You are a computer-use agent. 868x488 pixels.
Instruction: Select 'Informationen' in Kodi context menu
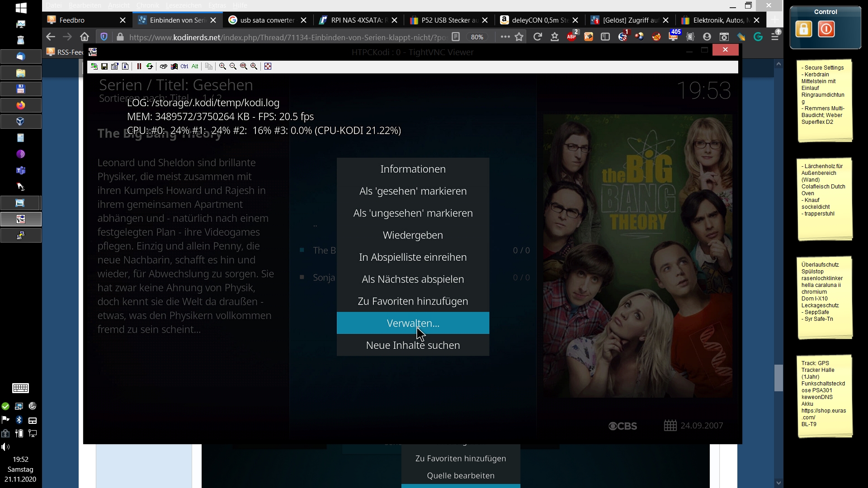[x=413, y=169]
